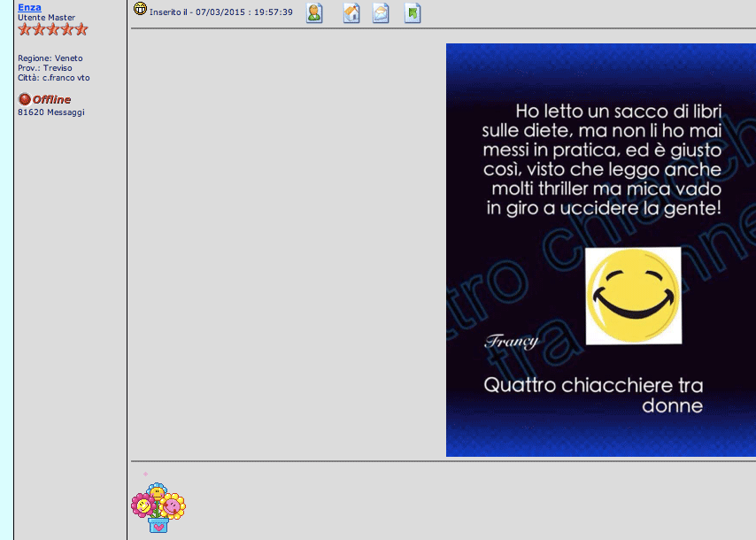Click the smiling flower pot signature image
756x540 pixels.
point(158,507)
